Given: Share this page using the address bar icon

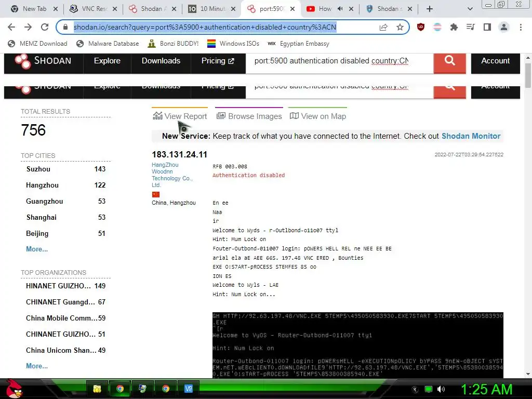Looking at the screenshot, I should point(383,27).
